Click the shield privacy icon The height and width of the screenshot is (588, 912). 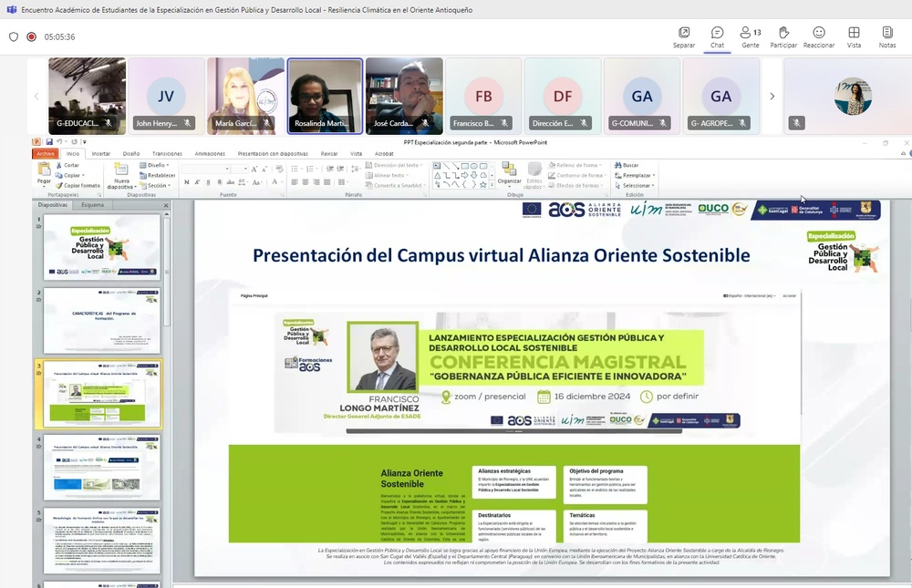pyautogui.click(x=14, y=37)
